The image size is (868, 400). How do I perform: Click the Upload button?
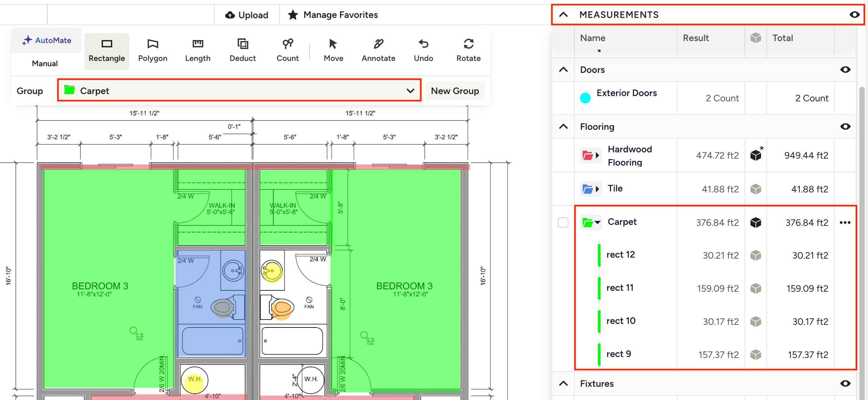(x=247, y=15)
